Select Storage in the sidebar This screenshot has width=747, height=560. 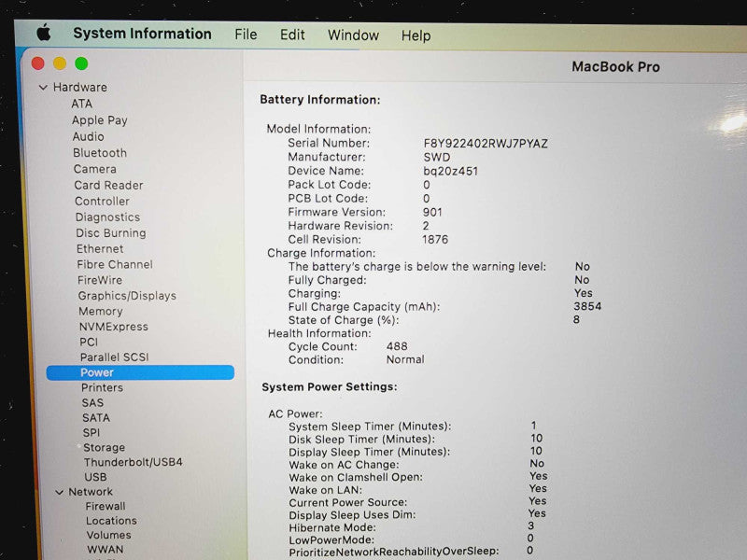104,448
